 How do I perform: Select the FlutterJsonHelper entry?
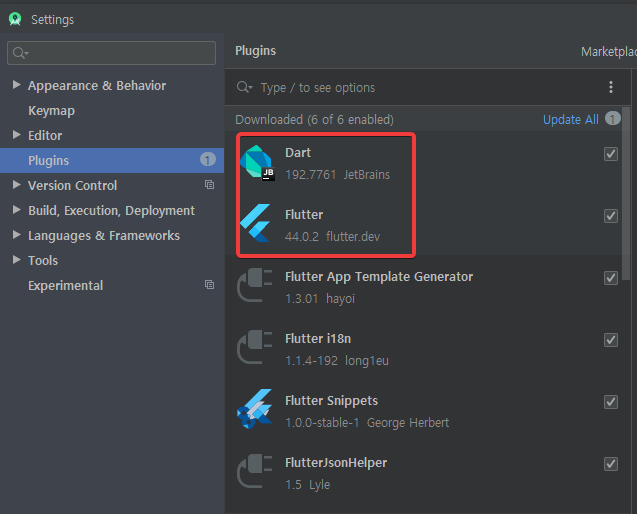tap(336, 463)
